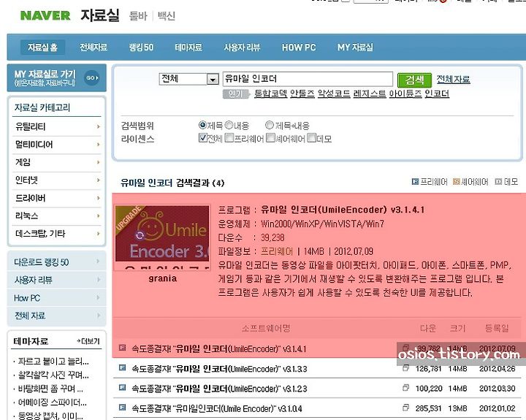
Task: Click the 더보기 link in 테마자료
Action: (x=88, y=341)
